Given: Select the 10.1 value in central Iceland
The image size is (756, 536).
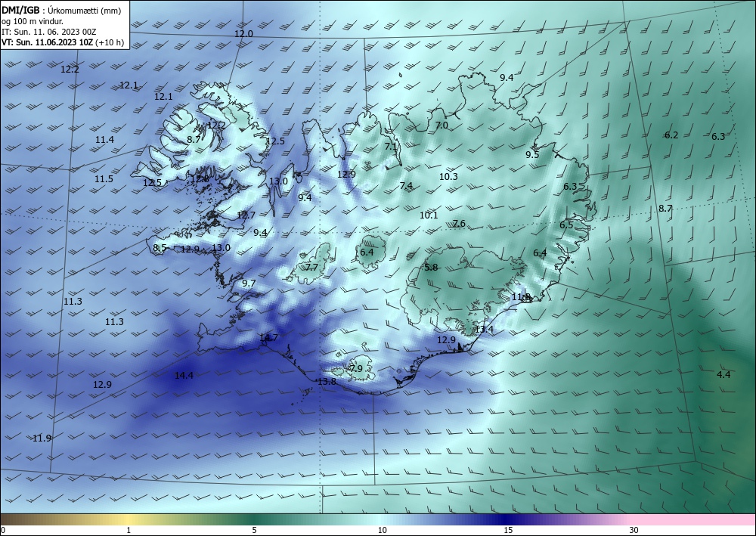Looking at the screenshot, I should click(x=429, y=215).
